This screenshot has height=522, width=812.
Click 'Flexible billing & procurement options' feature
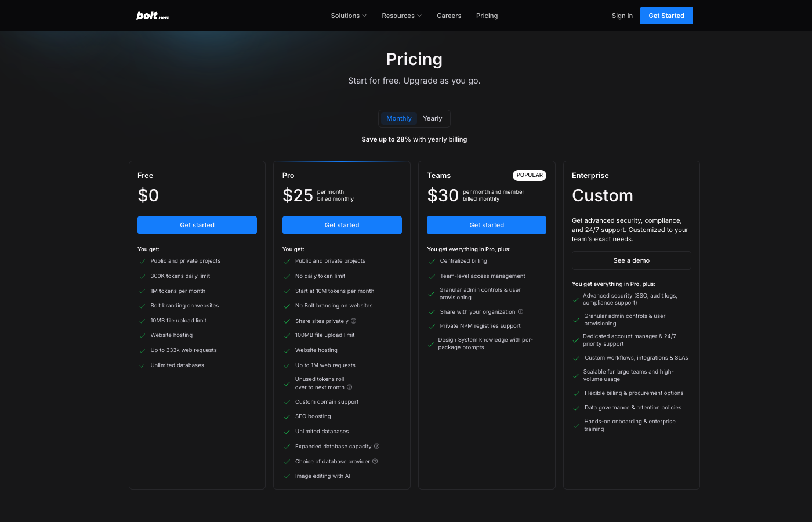click(x=634, y=393)
